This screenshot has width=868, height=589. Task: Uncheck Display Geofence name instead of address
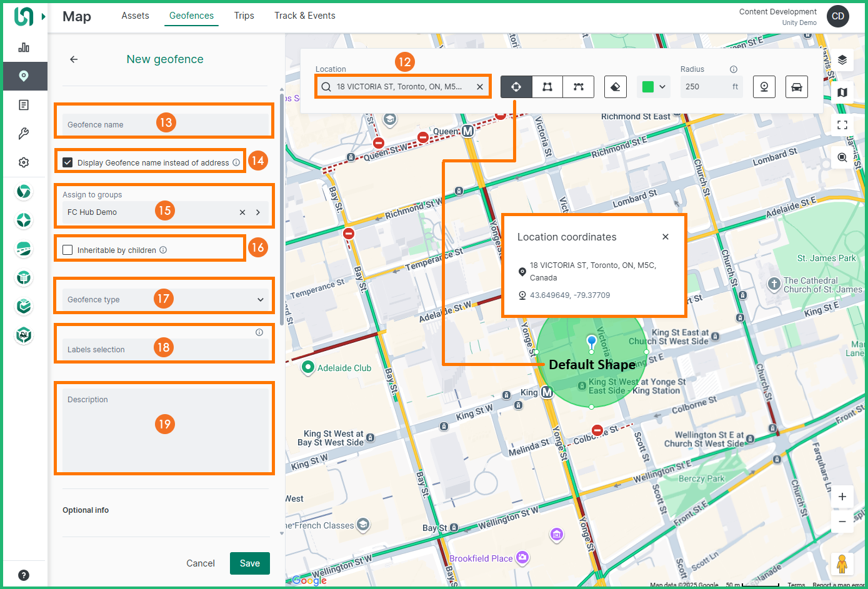coord(67,162)
